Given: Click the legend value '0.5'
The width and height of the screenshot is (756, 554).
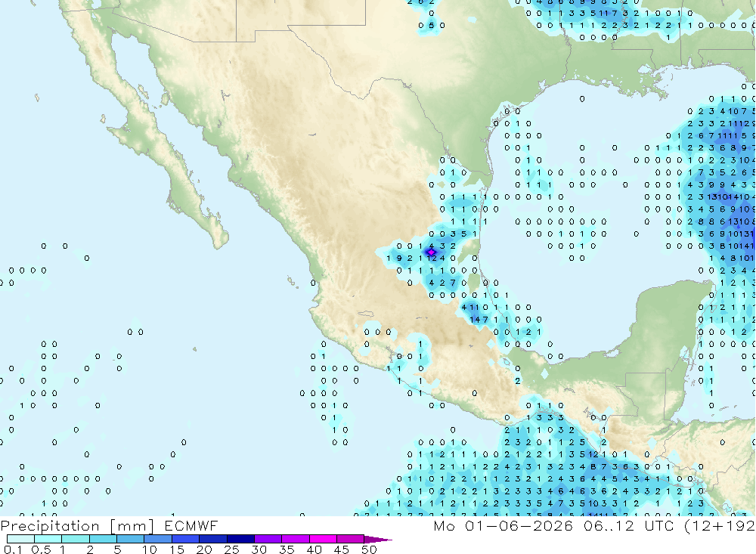Looking at the screenshot, I should click(41, 549).
